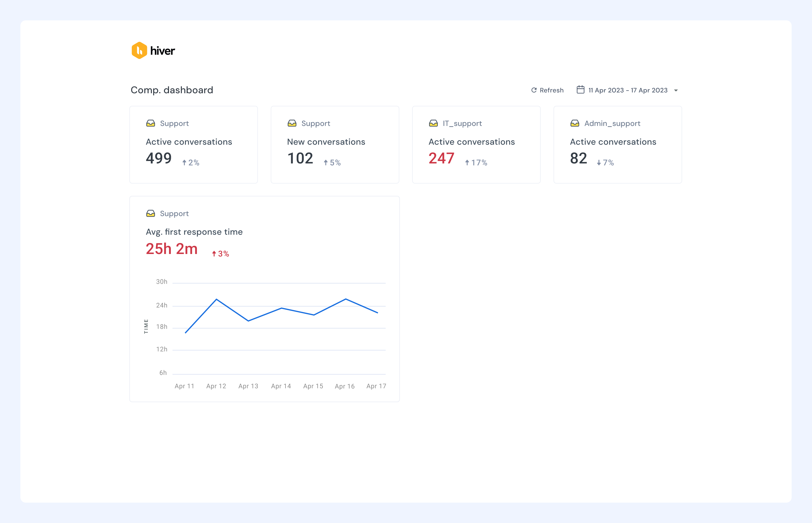Click the chart line point at Apr 16
The image size is (812, 523).
(345, 299)
